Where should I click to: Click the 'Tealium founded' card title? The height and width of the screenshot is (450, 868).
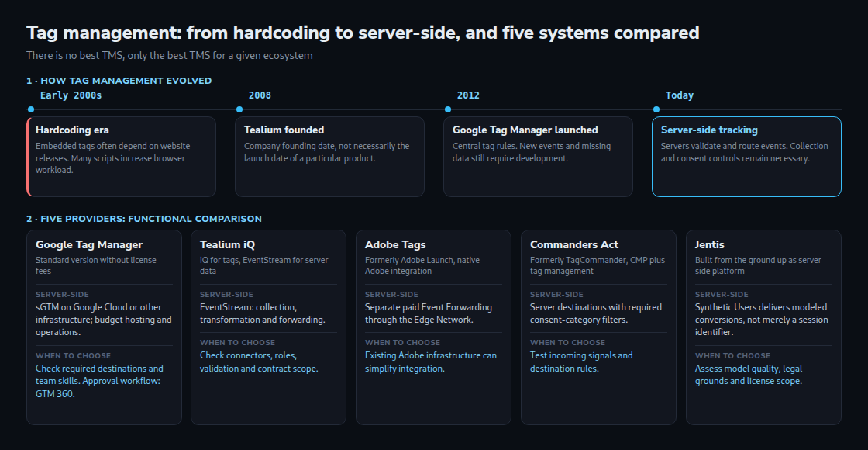(284, 130)
